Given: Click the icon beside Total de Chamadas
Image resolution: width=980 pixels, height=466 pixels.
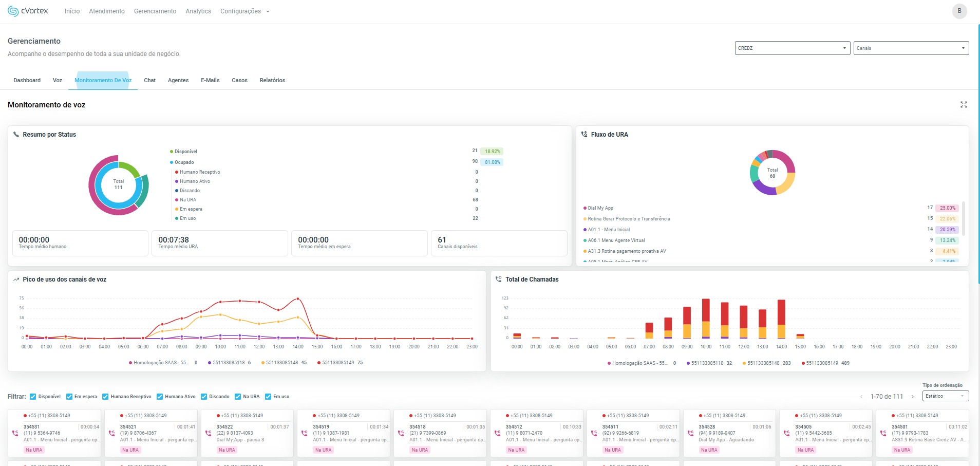Looking at the screenshot, I should click(498, 279).
